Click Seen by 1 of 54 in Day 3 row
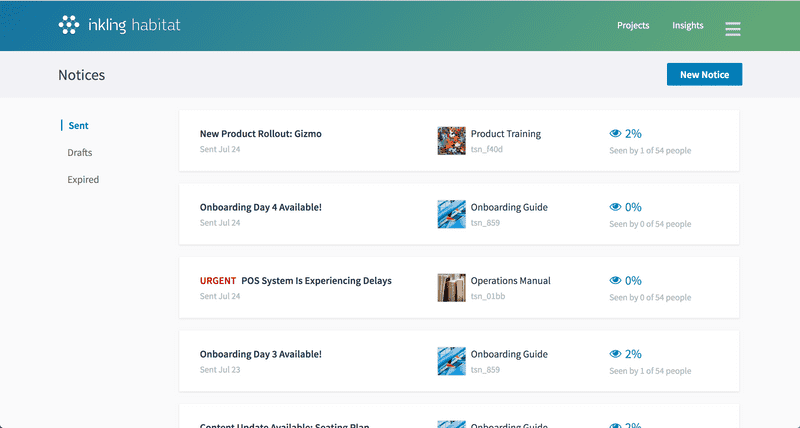The height and width of the screenshot is (428, 800). [x=650, y=371]
